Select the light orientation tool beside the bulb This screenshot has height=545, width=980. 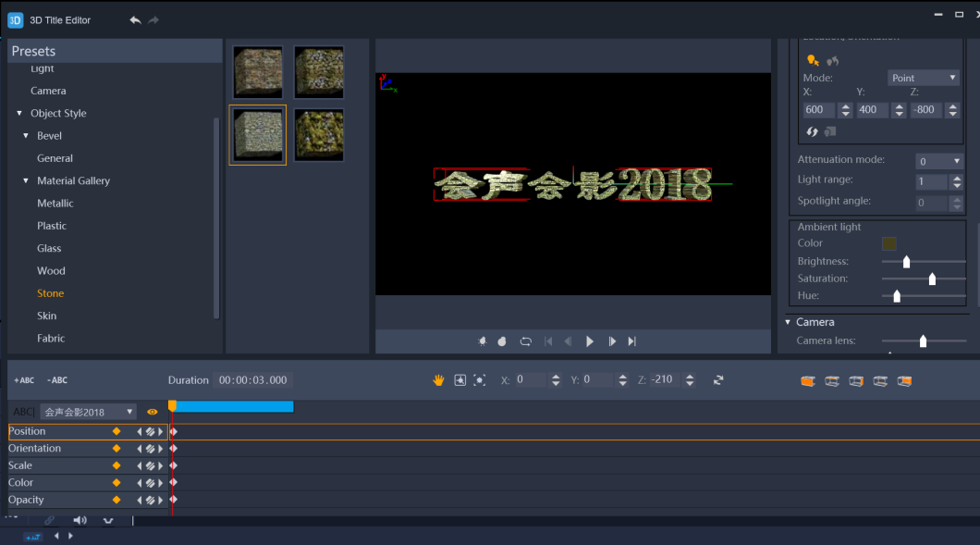click(832, 61)
